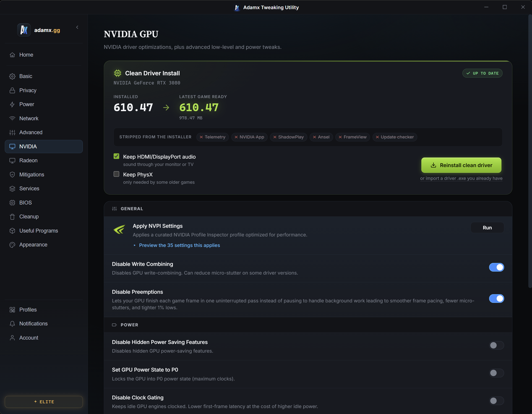Enable the Disable Clock Gating toggle

pyautogui.click(x=496, y=401)
